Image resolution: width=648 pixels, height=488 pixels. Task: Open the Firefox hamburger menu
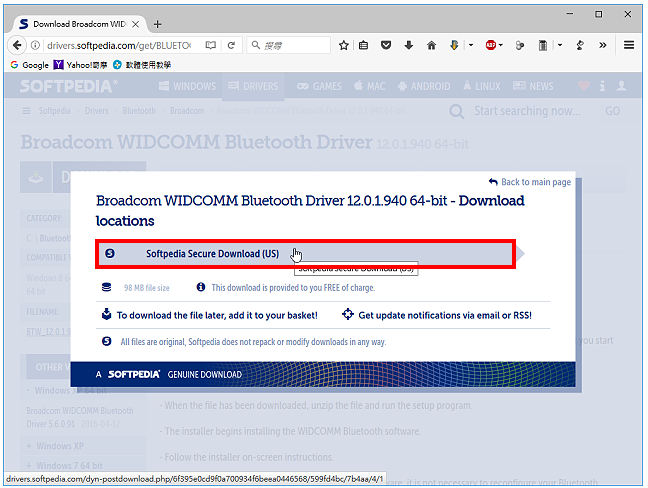[x=629, y=45]
